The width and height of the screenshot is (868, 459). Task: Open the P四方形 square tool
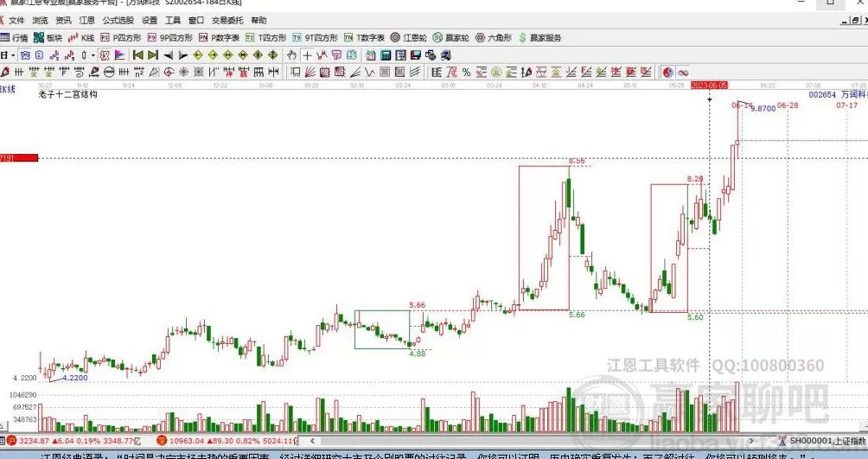pyautogui.click(x=121, y=38)
